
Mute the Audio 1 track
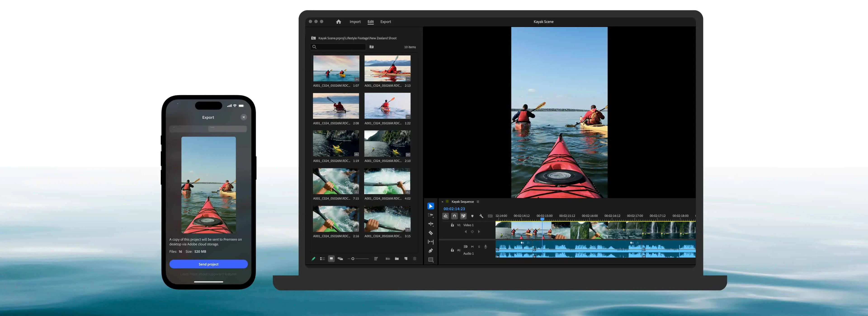472,247
